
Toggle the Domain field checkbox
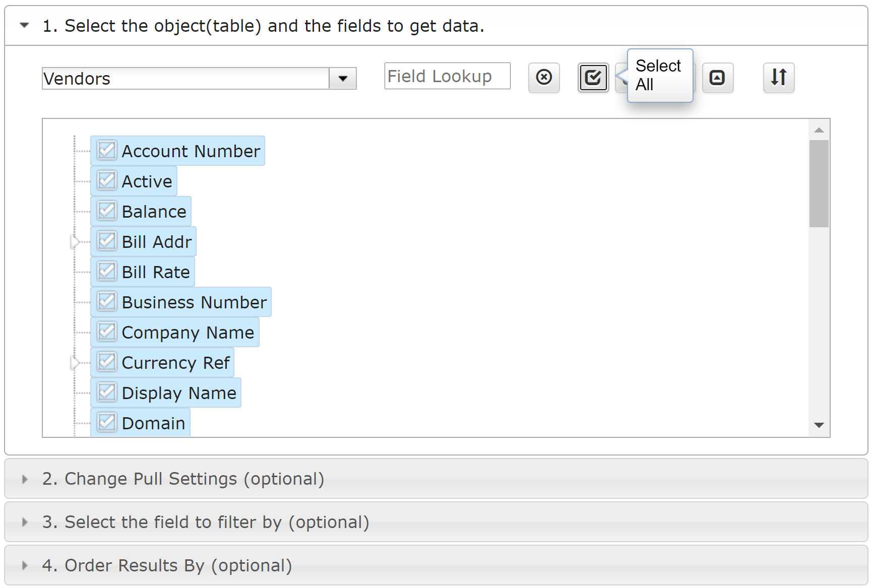107,422
